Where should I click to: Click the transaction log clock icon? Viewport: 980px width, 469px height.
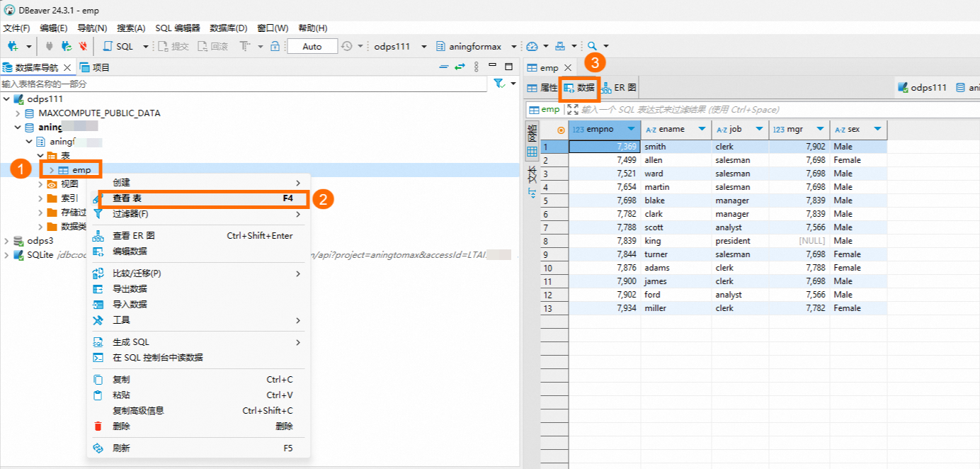(x=346, y=46)
